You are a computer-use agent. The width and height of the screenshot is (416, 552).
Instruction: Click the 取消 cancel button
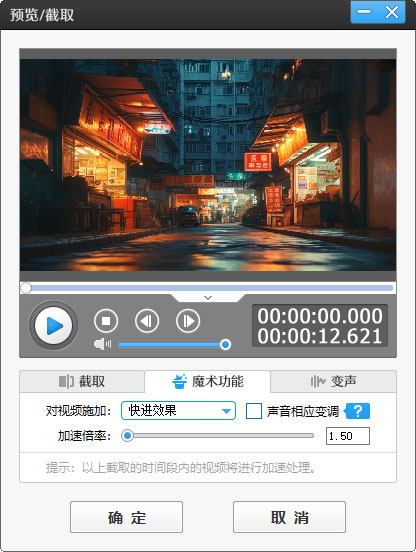[x=289, y=517]
